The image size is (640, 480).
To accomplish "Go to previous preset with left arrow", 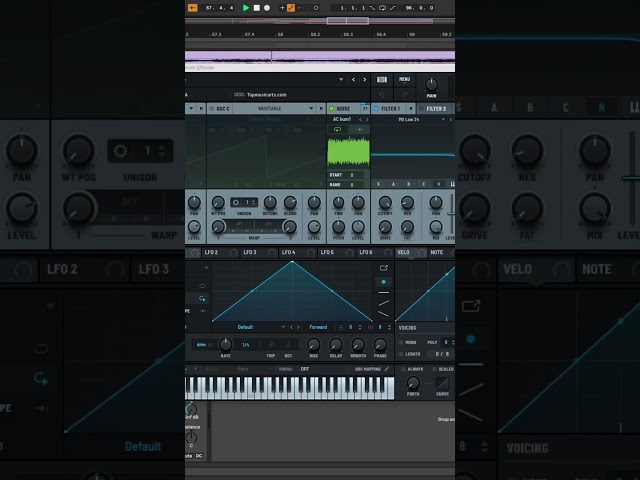I will (353, 79).
